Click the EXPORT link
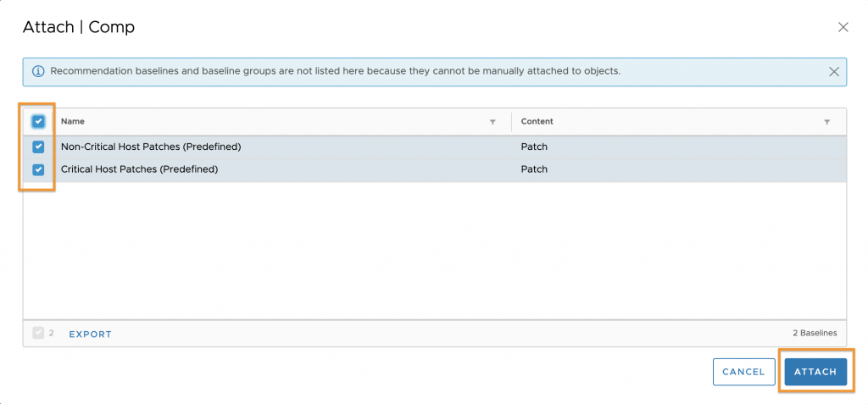 [90, 335]
